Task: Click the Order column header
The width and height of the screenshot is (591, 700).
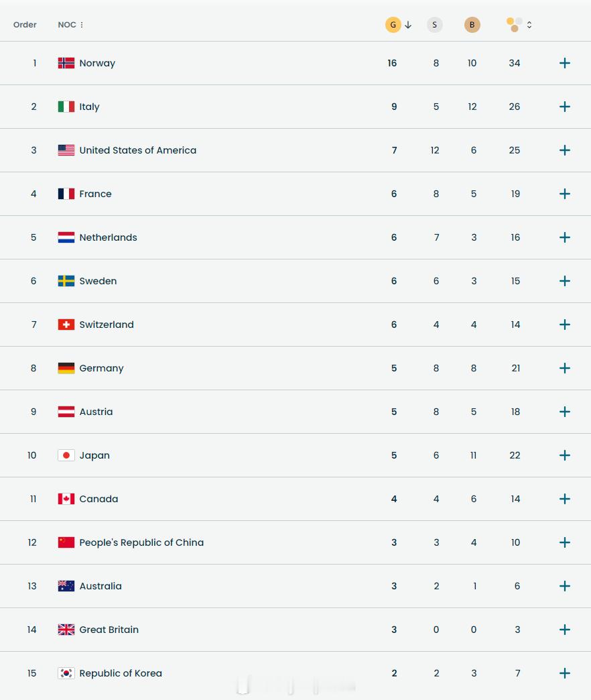Action: tap(25, 25)
